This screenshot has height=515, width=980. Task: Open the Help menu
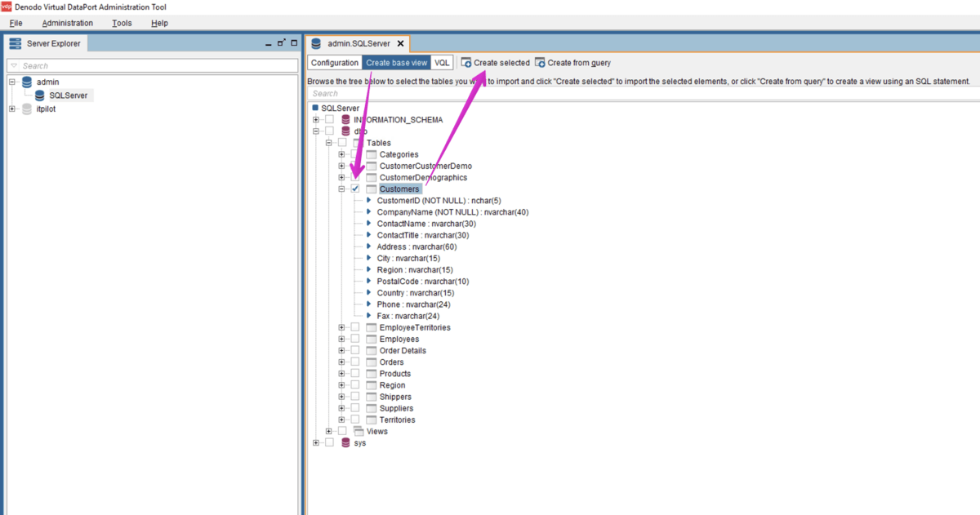[159, 23]
